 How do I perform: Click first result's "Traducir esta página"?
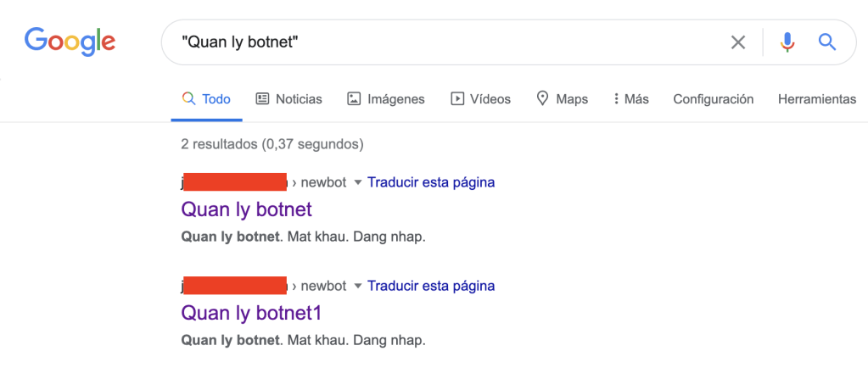pyautogui.click(x=431, y=182)
